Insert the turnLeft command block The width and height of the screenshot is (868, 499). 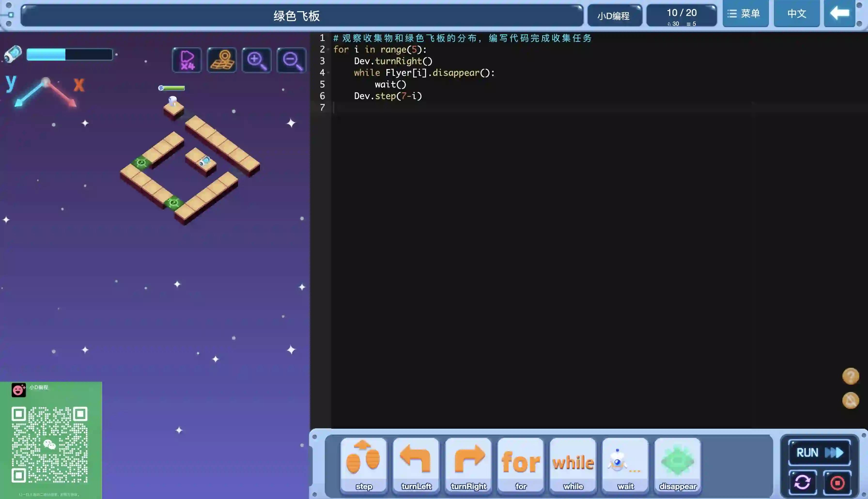[416, 464]
